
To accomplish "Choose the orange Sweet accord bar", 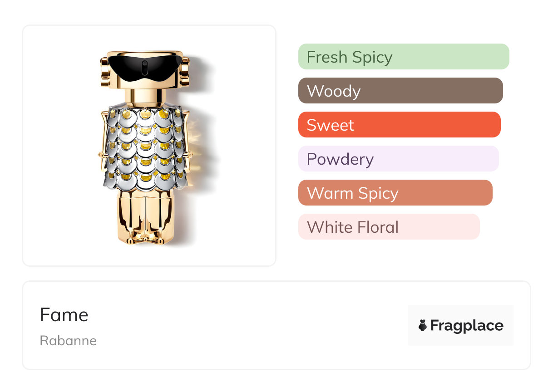I will 399,125.
